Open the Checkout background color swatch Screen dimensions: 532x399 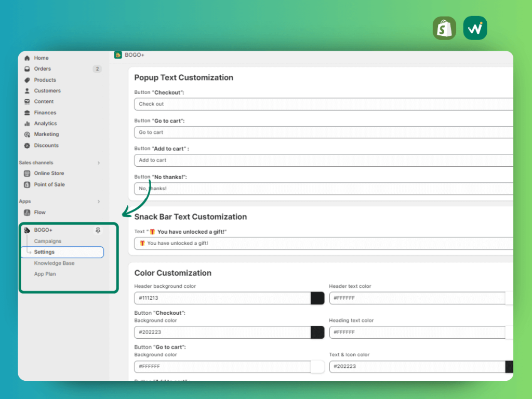tap(317, 332)
